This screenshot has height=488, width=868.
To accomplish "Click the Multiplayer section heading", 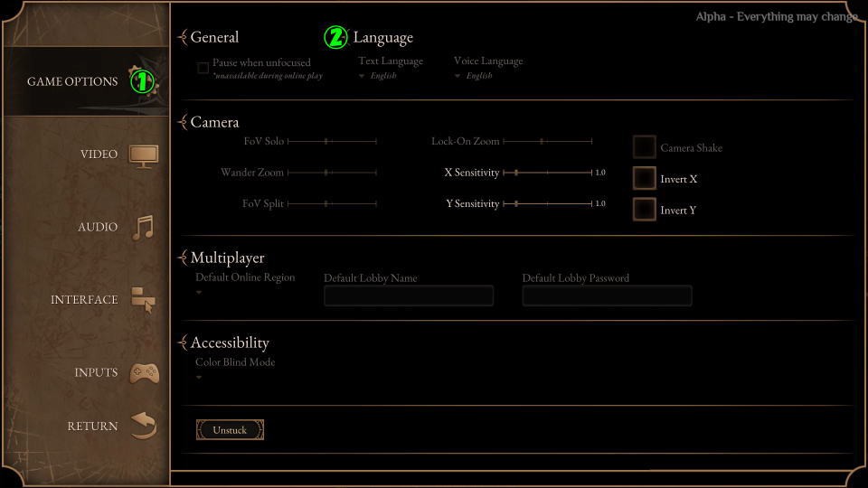I will pos(228,258).
